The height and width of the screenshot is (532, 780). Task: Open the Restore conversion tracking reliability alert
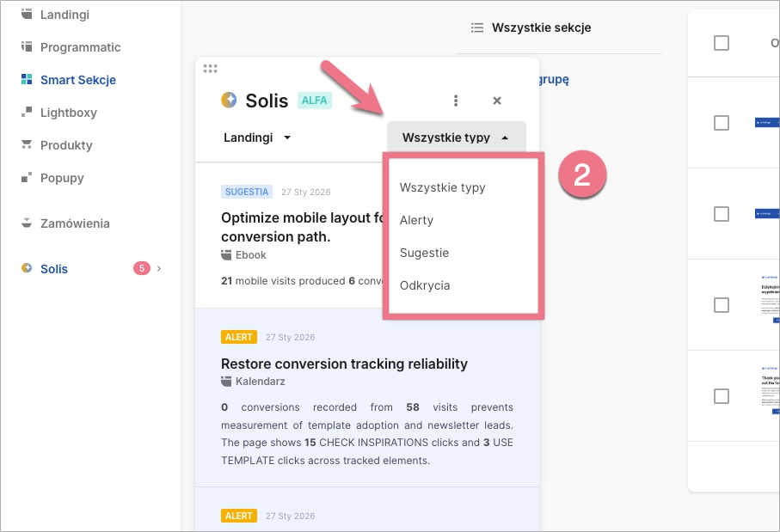point(344,364)
